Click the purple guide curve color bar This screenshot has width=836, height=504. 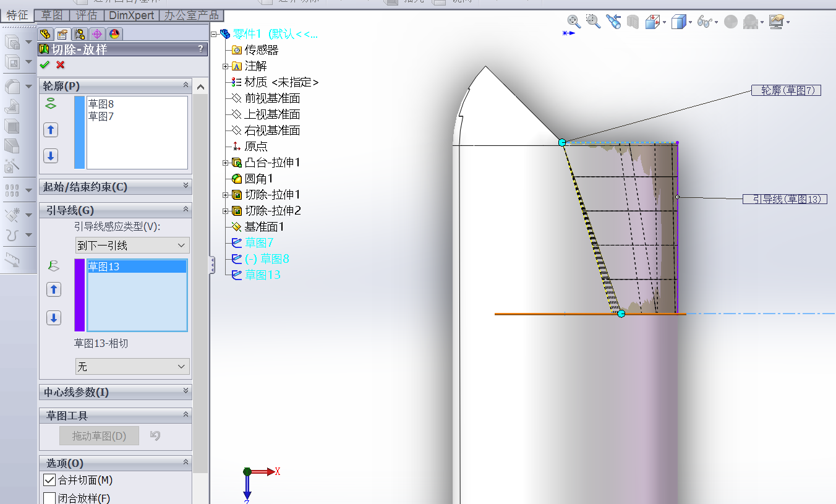coord(79,295)
